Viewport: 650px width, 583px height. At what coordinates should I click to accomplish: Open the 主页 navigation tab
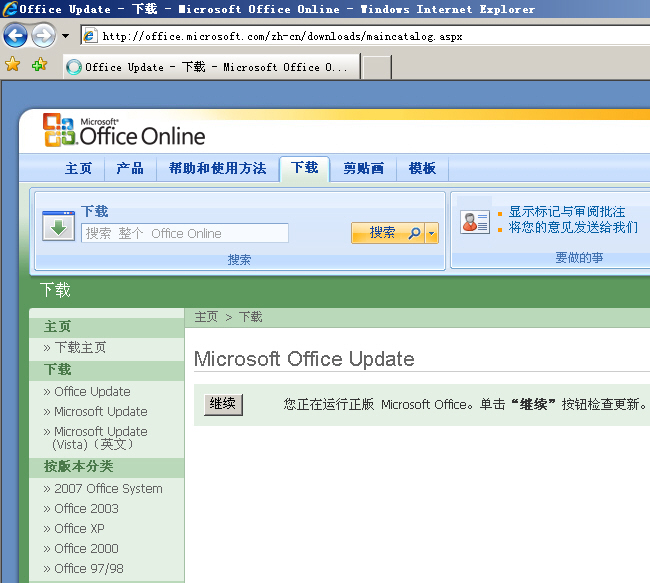click(78, 168)
